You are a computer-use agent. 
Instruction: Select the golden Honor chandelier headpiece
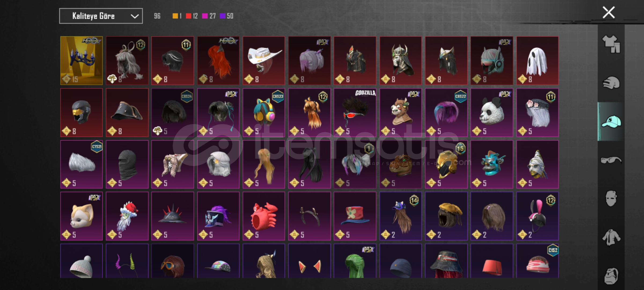click(82, 61)
